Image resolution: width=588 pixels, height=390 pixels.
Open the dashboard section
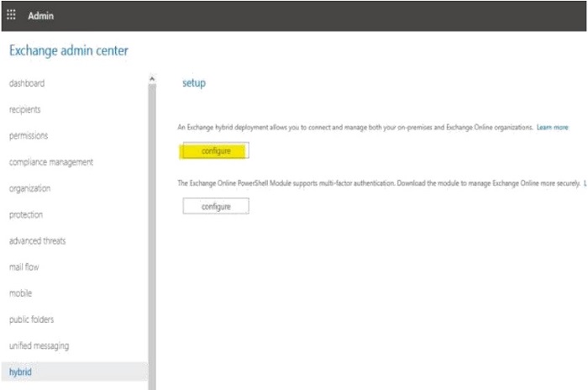pos(27,83)
